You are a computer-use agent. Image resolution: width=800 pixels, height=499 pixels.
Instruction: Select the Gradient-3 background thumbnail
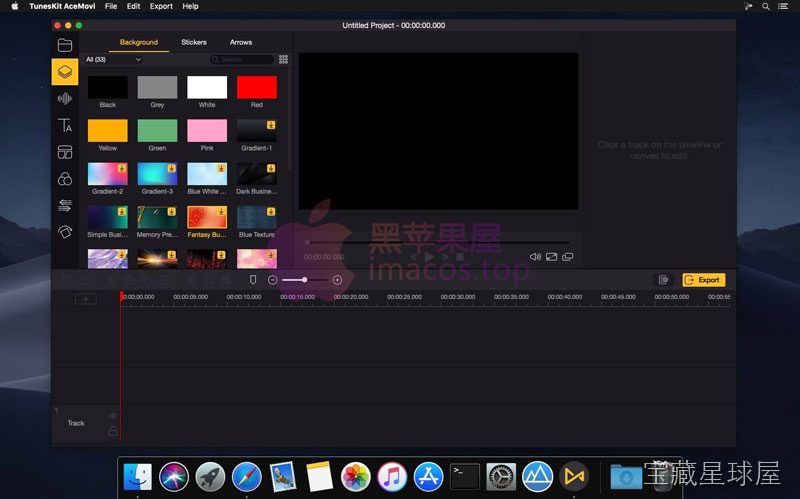[x=158, y=174]
